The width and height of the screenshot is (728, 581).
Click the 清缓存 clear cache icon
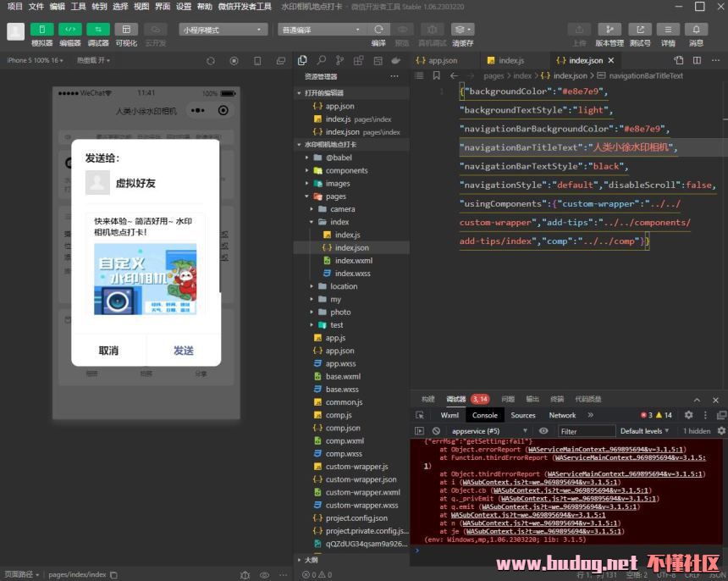pyautogui.click(x=462, y=30)
